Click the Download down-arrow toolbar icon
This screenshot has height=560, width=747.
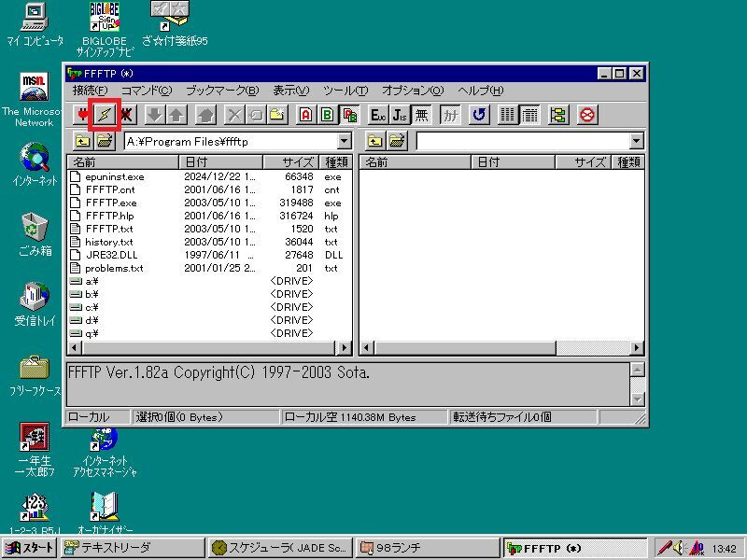[x=154, y=115]
